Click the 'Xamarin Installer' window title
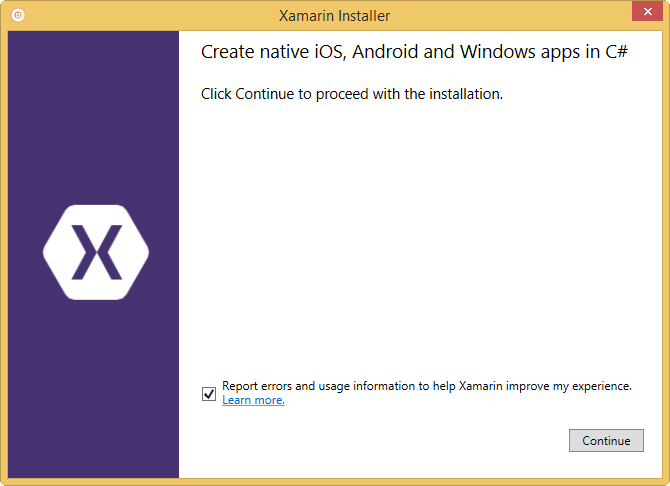 334,16
